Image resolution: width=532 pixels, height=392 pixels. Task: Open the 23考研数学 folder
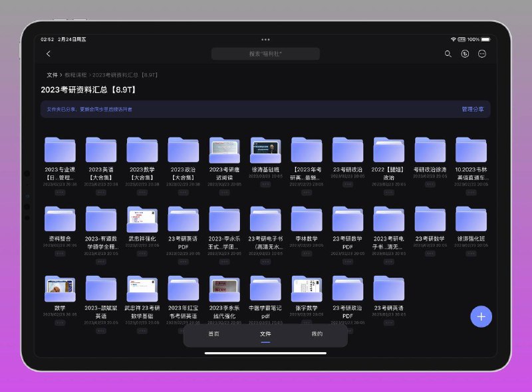coord(430,219)
